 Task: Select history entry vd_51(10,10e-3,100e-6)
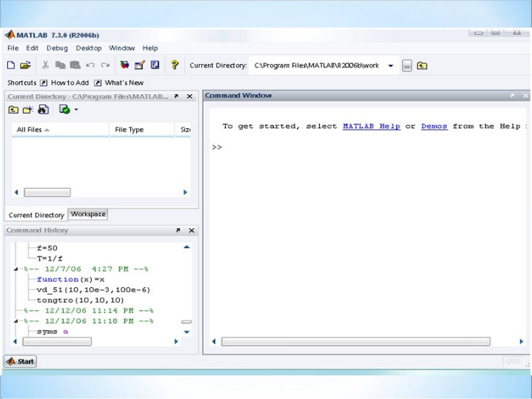tap(93, 290)
